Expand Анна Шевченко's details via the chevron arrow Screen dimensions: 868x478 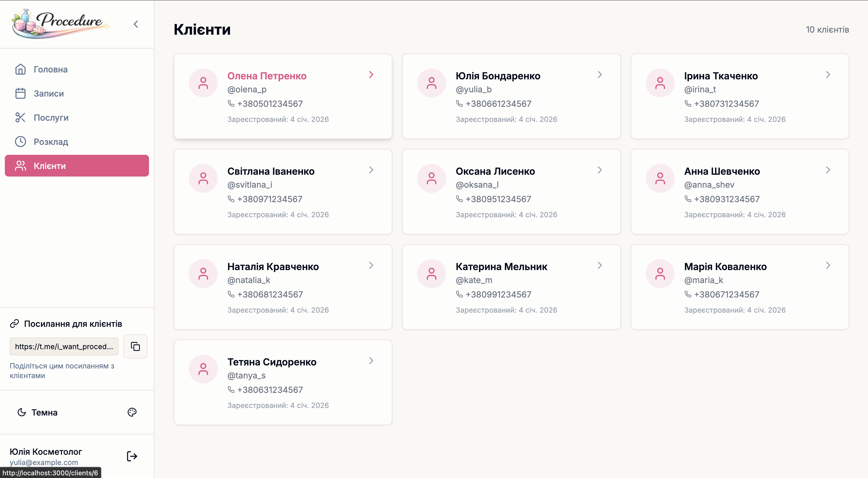828,170
